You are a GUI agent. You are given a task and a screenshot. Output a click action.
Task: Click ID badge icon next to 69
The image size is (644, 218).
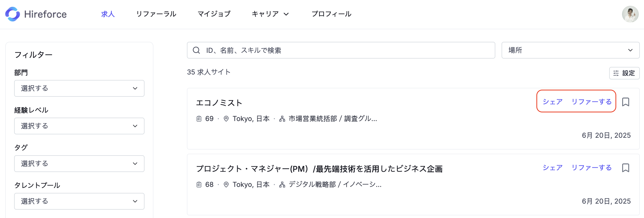[x=199, y=119]
